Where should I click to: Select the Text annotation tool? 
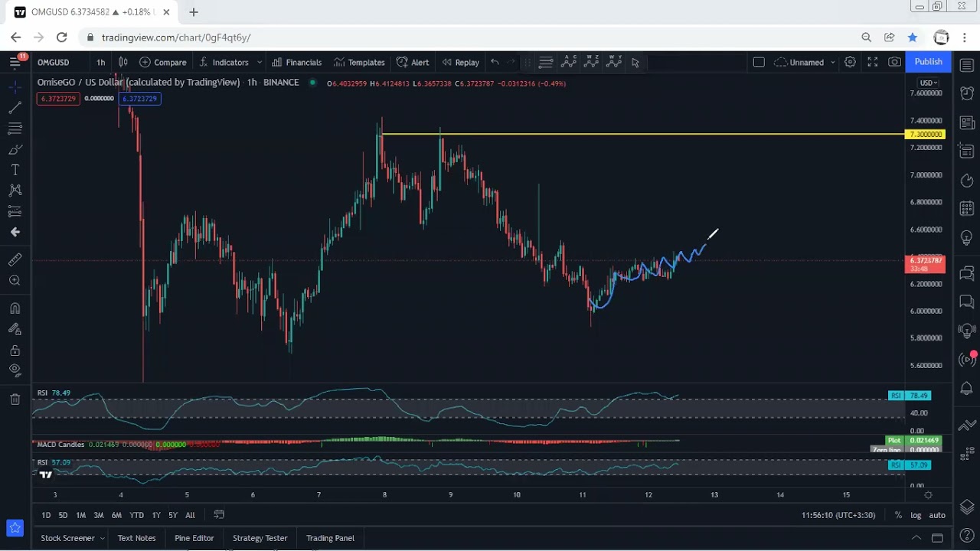point(15,170)
